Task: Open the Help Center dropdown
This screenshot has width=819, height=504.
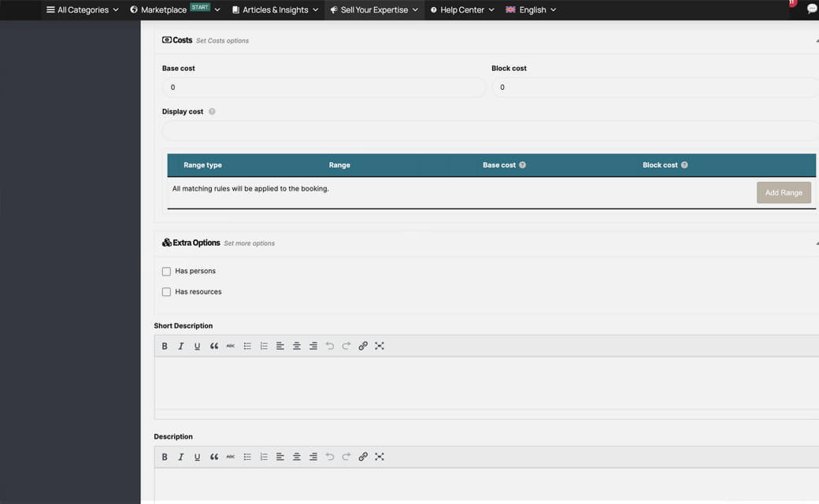Action: [462, 10]
